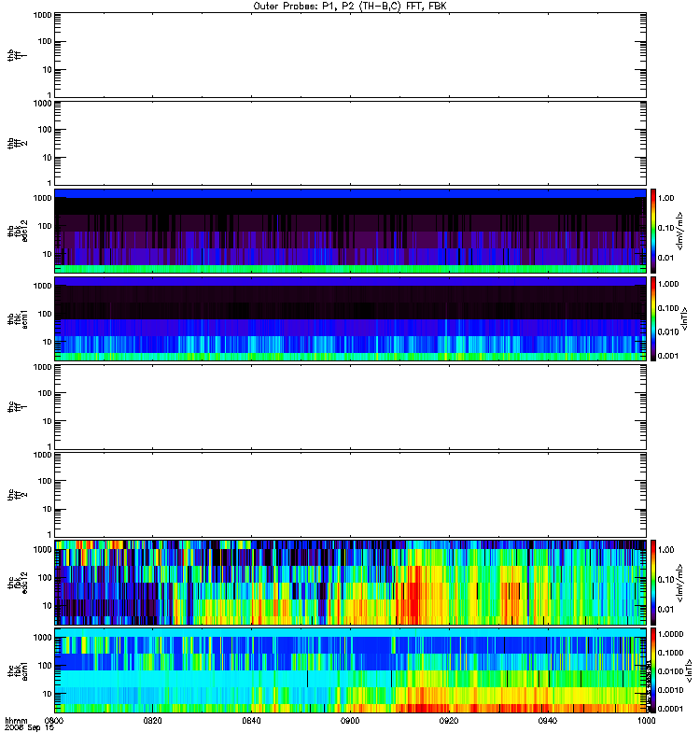
Task: Click the thb edc12 mV/m color bar
Action: tap(653, 231)
